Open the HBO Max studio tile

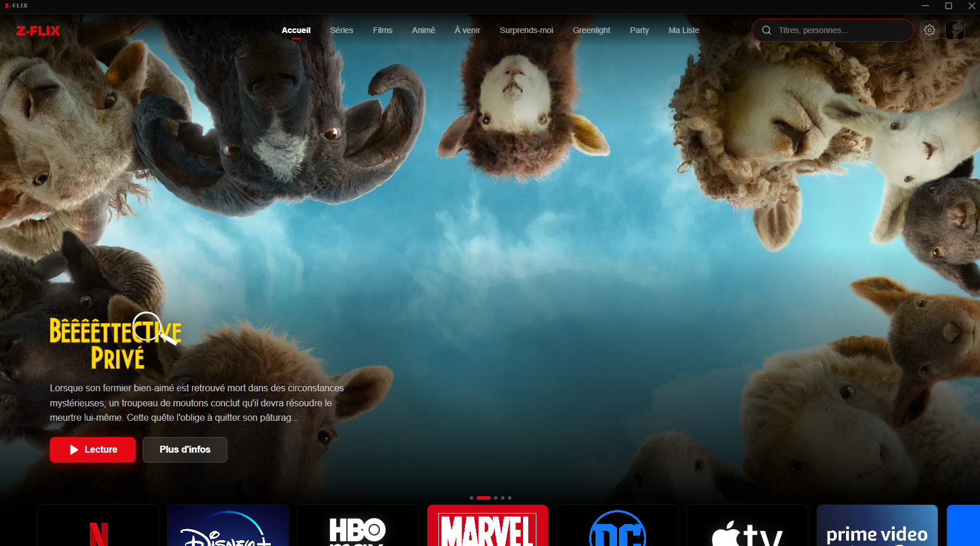(358, 525)
